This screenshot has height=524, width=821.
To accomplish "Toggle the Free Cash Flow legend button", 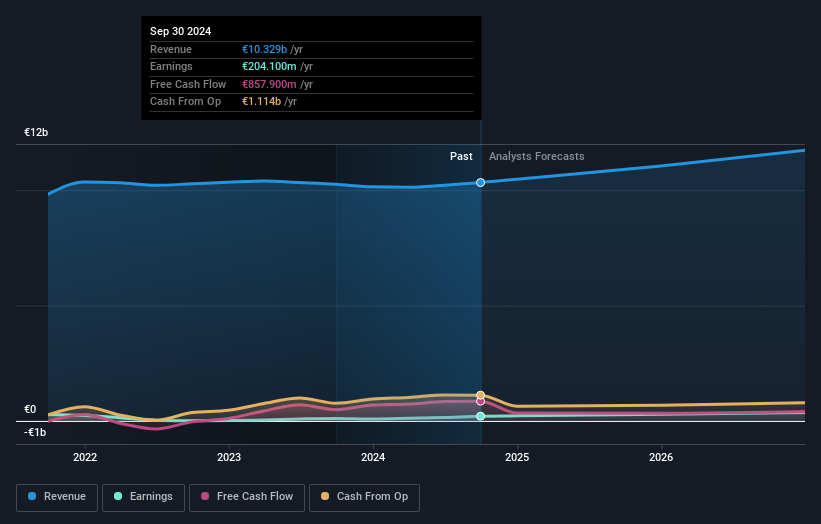I will tap(247, 497).
